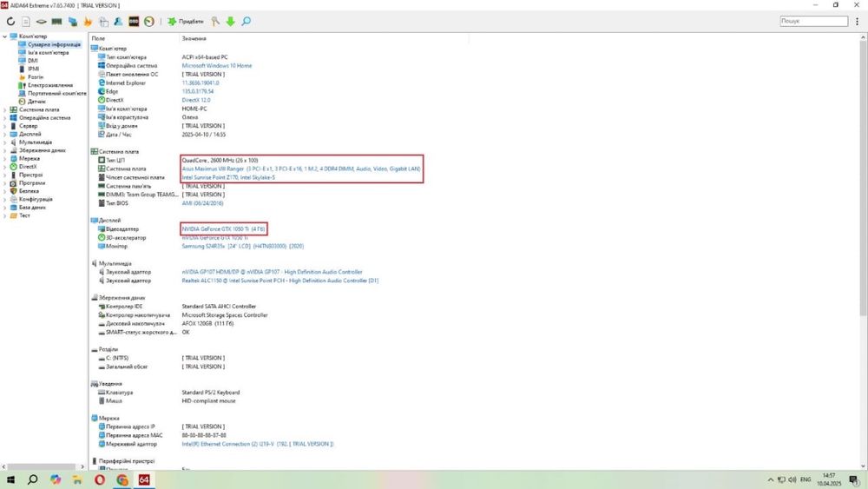Launch the disk benchmark toolbar icon
Image resolution: width=868 pixels, height=489 pixels.
coord(42,21)
